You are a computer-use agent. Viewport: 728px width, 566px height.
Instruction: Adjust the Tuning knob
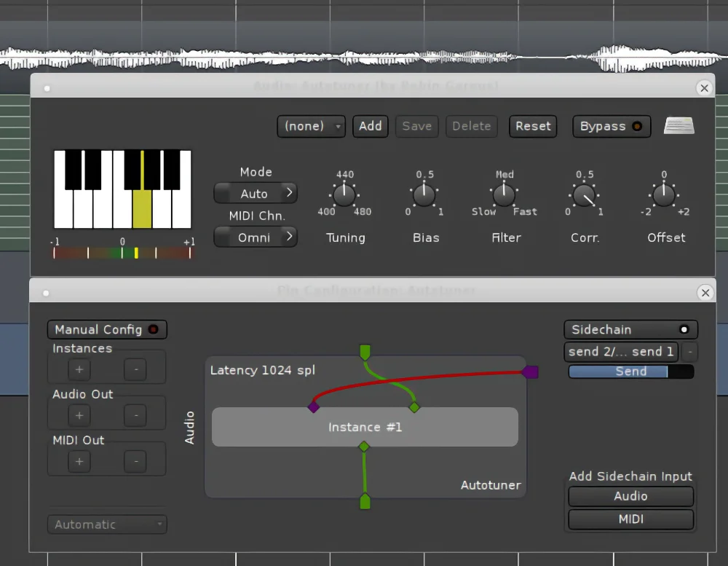point(344,194)
